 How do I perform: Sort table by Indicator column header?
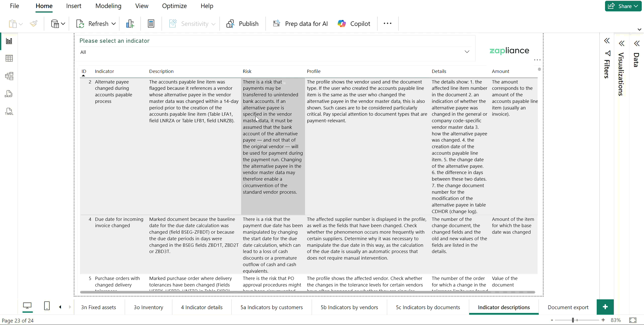(104, 71)
